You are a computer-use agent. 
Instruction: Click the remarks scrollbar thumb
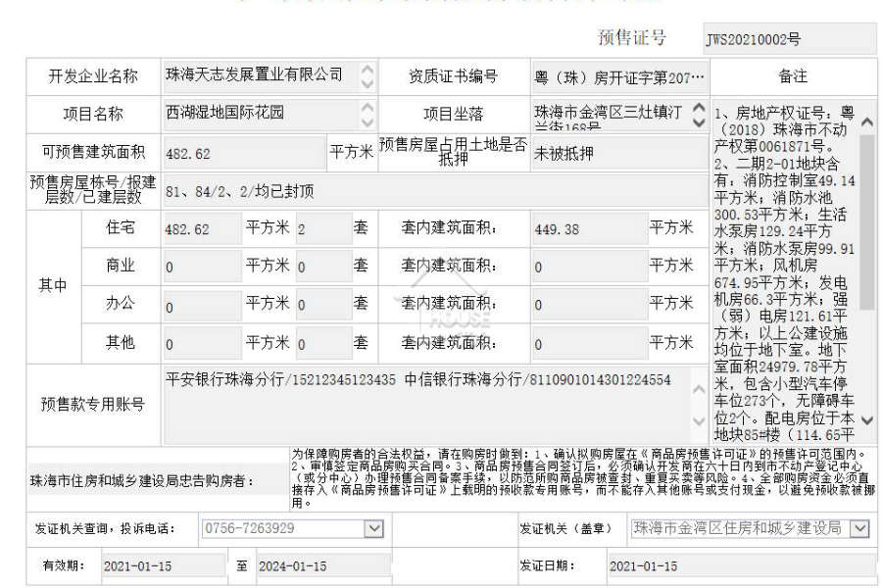point(867,221)
